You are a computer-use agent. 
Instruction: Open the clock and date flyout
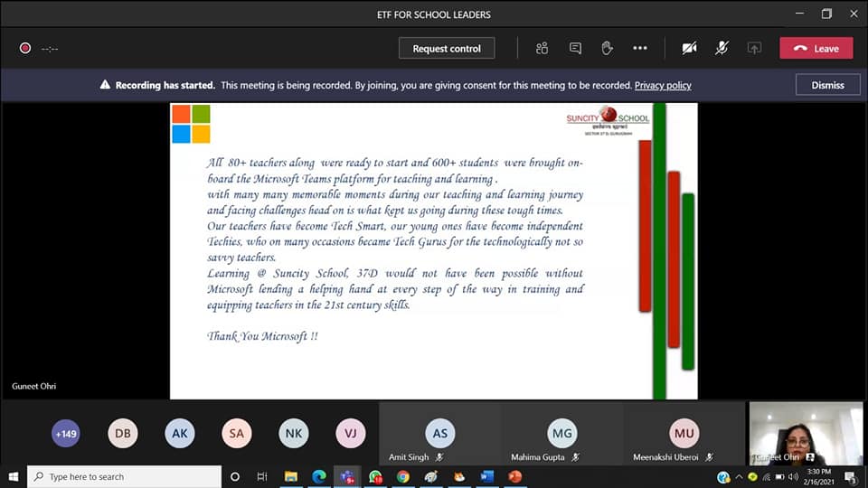pyautogui.click(x=819, y=476)
